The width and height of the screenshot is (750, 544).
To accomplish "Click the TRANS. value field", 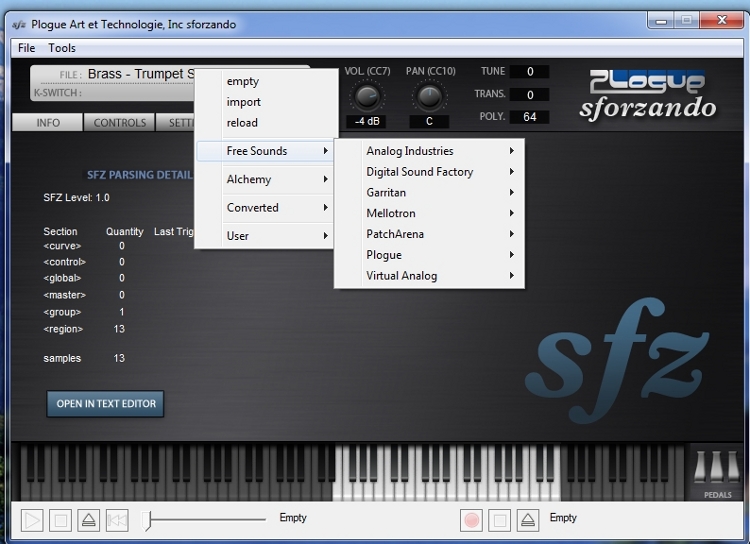I will (x=529, y=94).
